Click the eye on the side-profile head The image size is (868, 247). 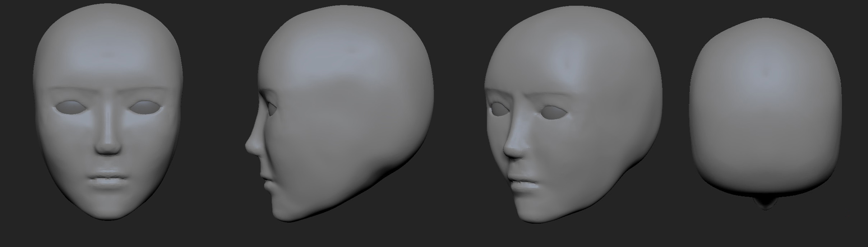[272, 107]
